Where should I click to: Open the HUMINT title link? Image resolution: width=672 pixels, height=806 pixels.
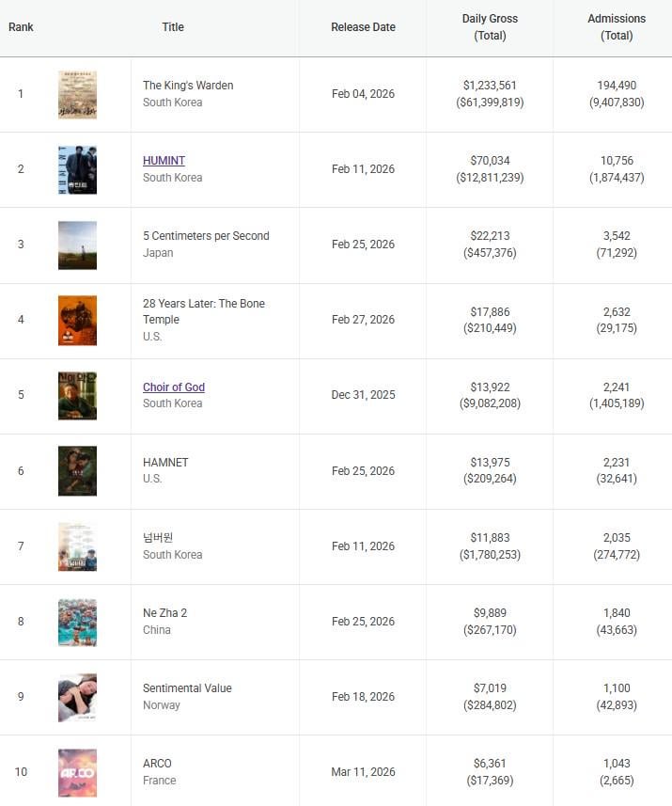tap(164, 161)
